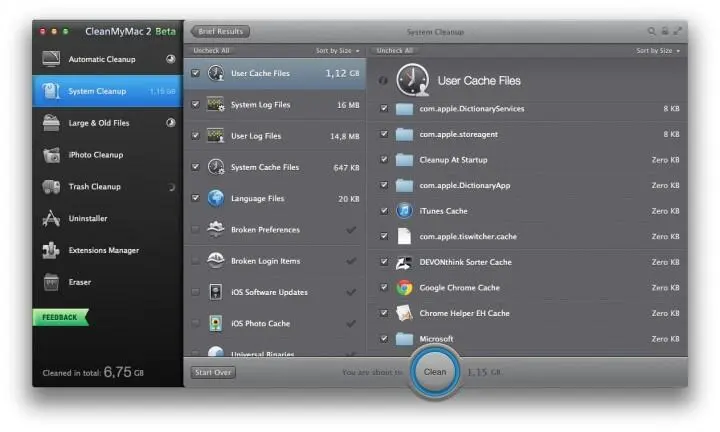Click the System Log Files icon

[215, 105]
